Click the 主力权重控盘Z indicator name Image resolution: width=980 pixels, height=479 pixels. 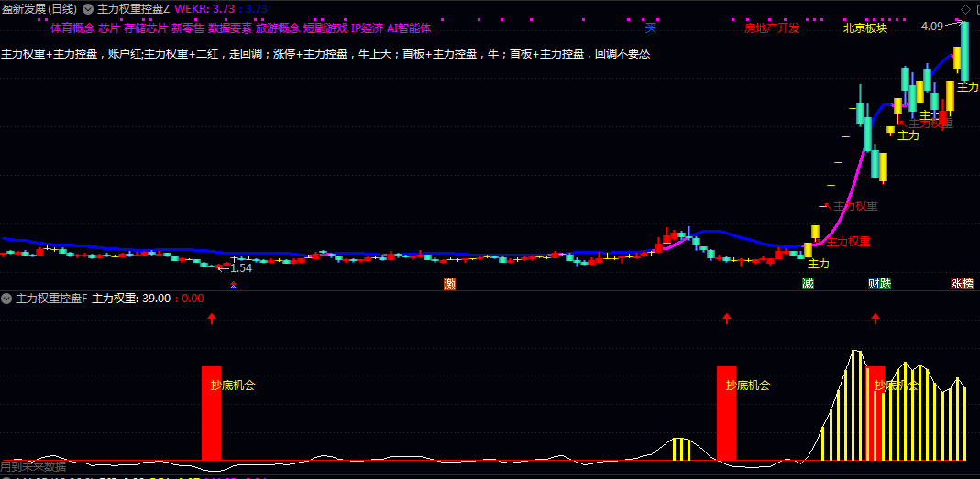[x=134, y=9]
